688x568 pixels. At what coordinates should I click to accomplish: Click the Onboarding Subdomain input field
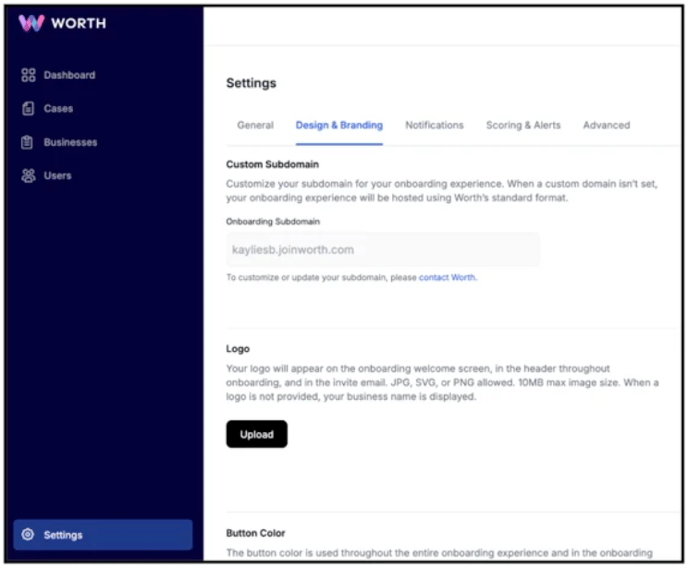(x=382, y=250)
